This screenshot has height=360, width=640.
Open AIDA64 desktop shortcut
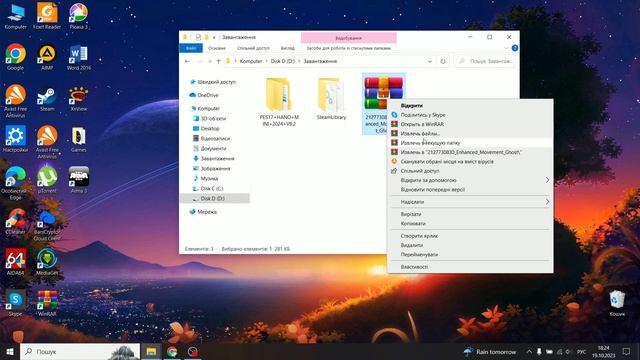(16, 262)
